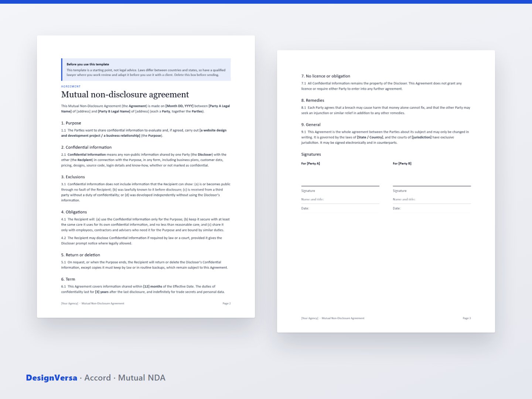Click the signature line under Party B
The width and height of the screenshot is (532, 399).
coord(432,186)
